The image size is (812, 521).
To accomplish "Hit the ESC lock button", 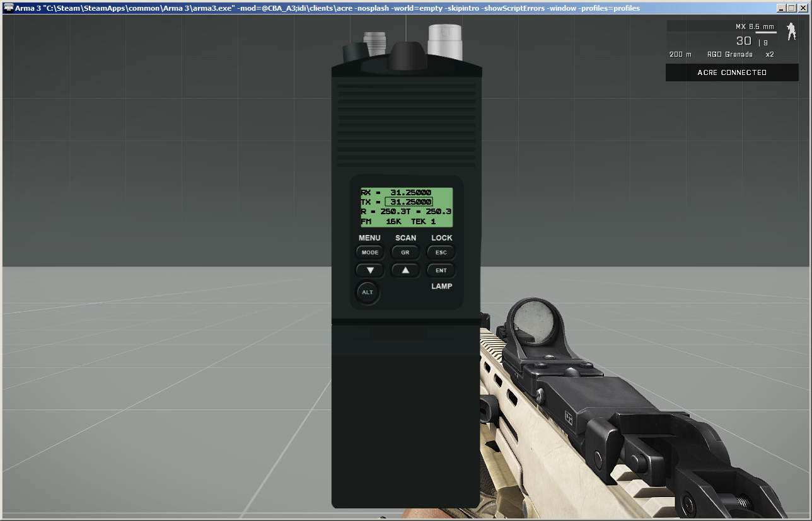I will tap(441, 253).
